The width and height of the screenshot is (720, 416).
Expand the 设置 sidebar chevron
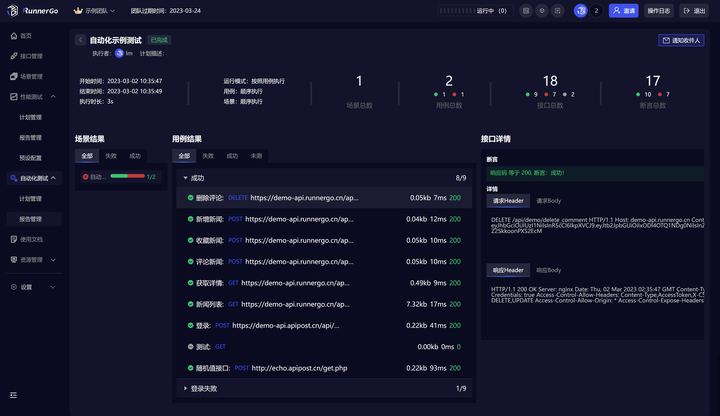pyautogui.click(x=53, y=287)
